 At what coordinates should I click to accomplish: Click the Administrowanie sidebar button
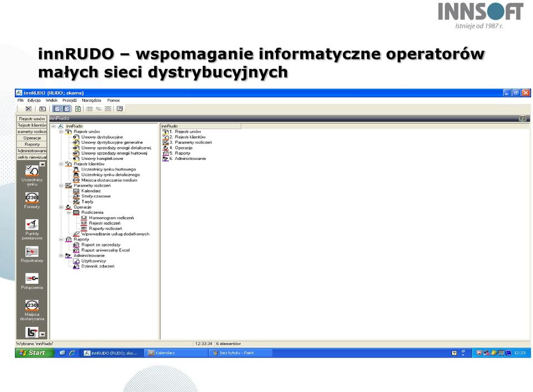(x=32, y=150)
